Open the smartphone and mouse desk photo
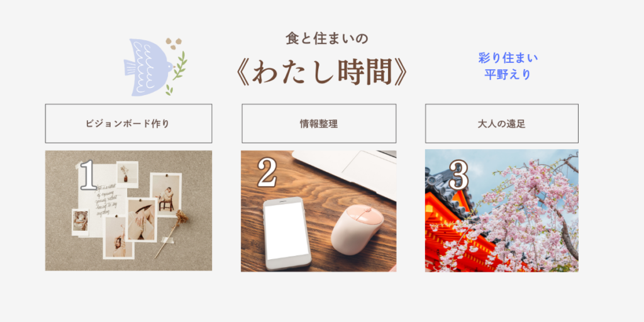This screenshot has width=644, height=322. click(319, 211)
